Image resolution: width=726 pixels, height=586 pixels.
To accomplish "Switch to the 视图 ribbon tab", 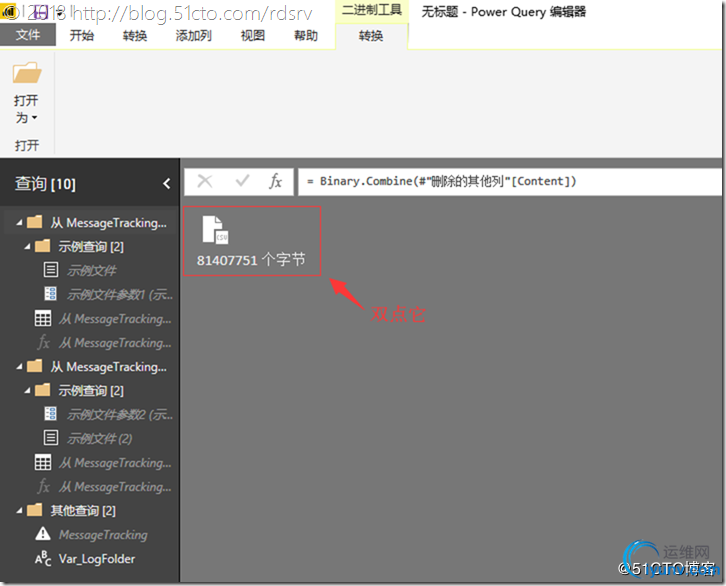I will click(x=252, y=35).
